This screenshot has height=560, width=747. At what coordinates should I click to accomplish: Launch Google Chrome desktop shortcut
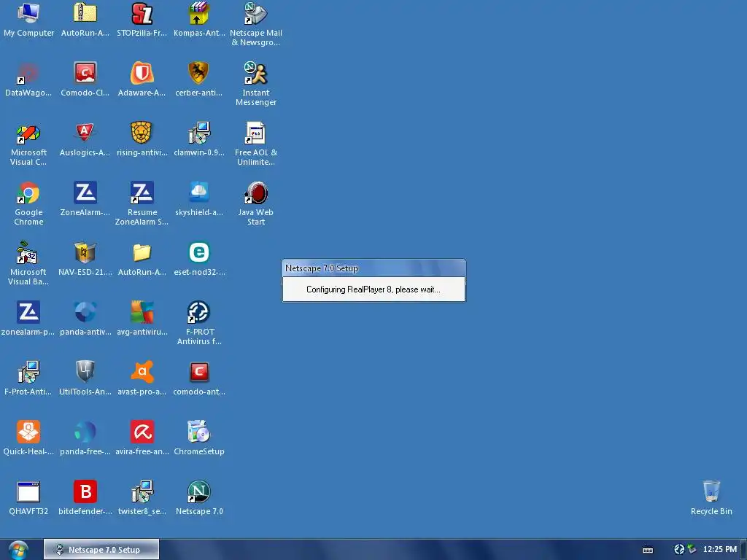click(x=28, y=192)
